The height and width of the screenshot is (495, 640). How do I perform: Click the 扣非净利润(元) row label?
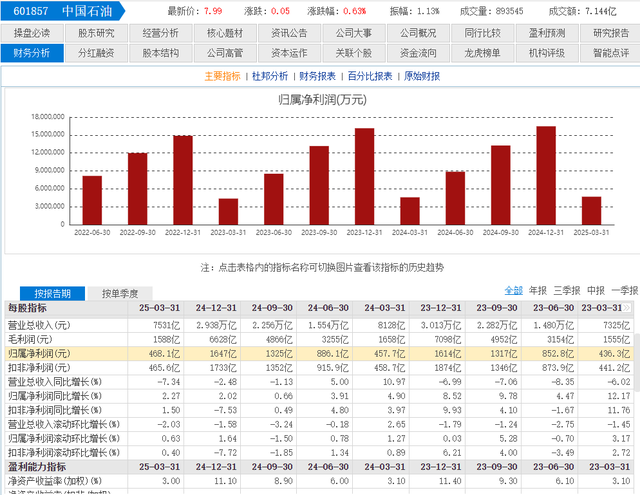tap(39, 368)
